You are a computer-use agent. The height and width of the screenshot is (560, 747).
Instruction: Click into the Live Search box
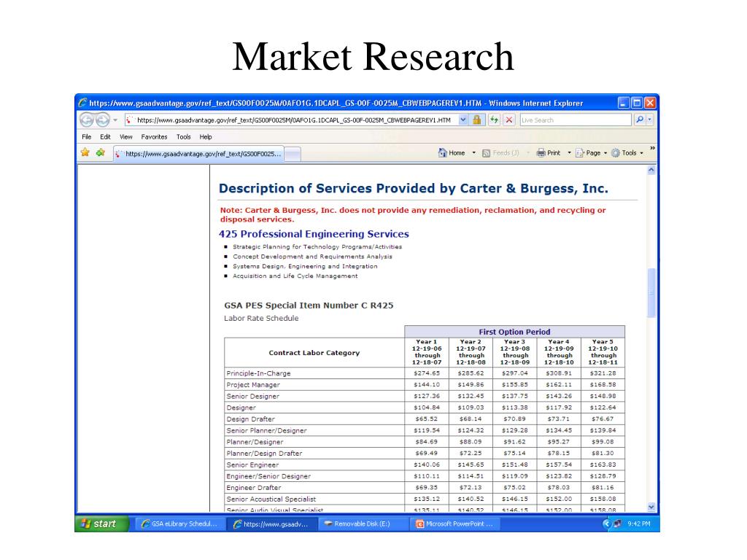(x=575, y=120)
